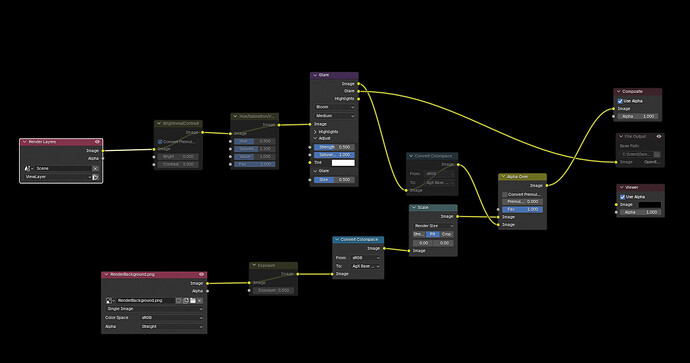690x363 pixels.
Task: Unlink RenderBackground.png with the X icon
Action: pyautogui.click(x=200, y=301)
